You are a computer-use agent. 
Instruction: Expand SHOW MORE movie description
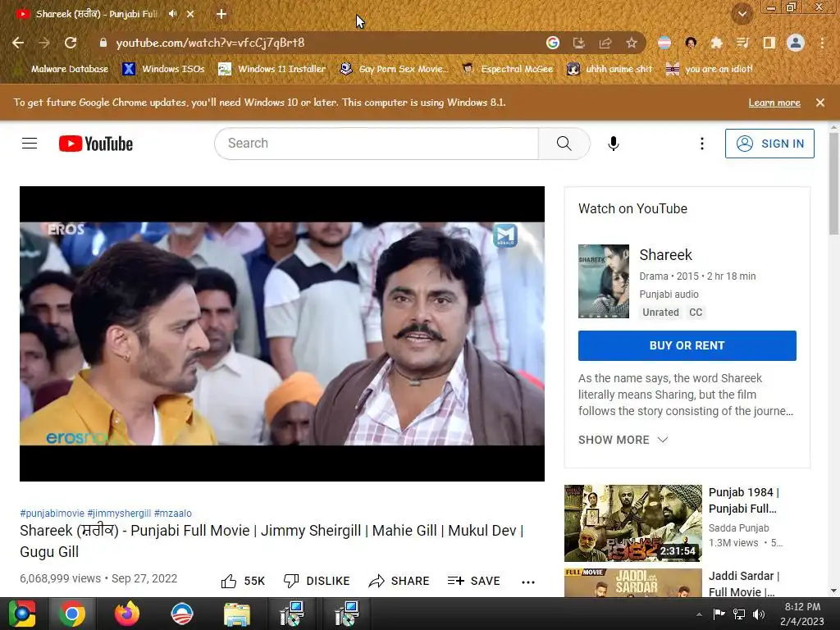pyautogui.click(x=623, y=440)
